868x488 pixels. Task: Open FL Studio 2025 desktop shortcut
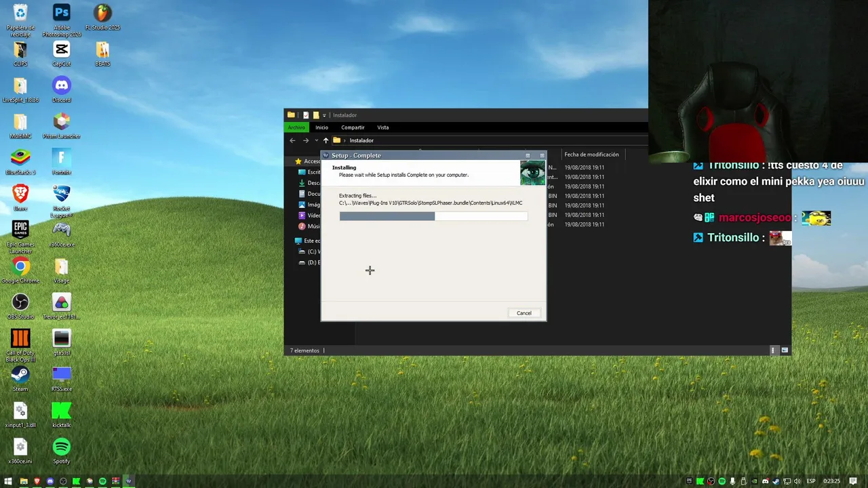[102, 18]
